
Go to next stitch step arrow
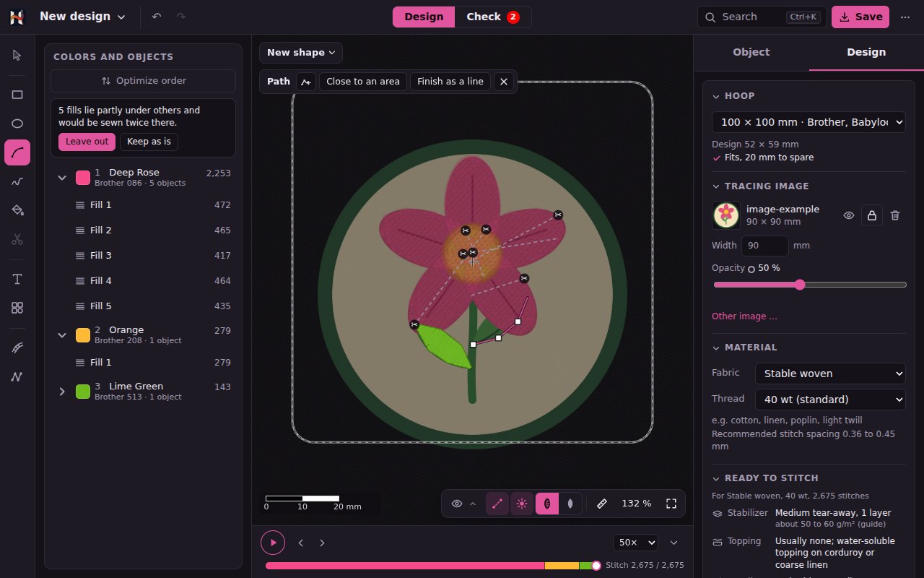323,543
